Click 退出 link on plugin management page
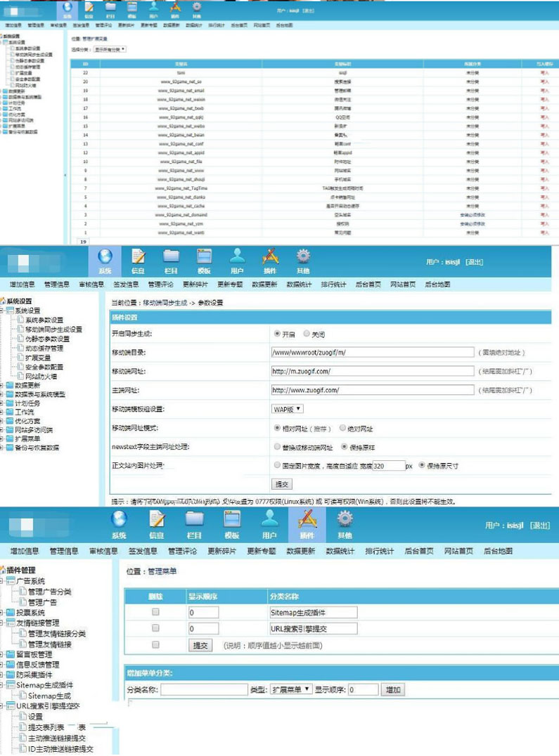 click(540, 526)
